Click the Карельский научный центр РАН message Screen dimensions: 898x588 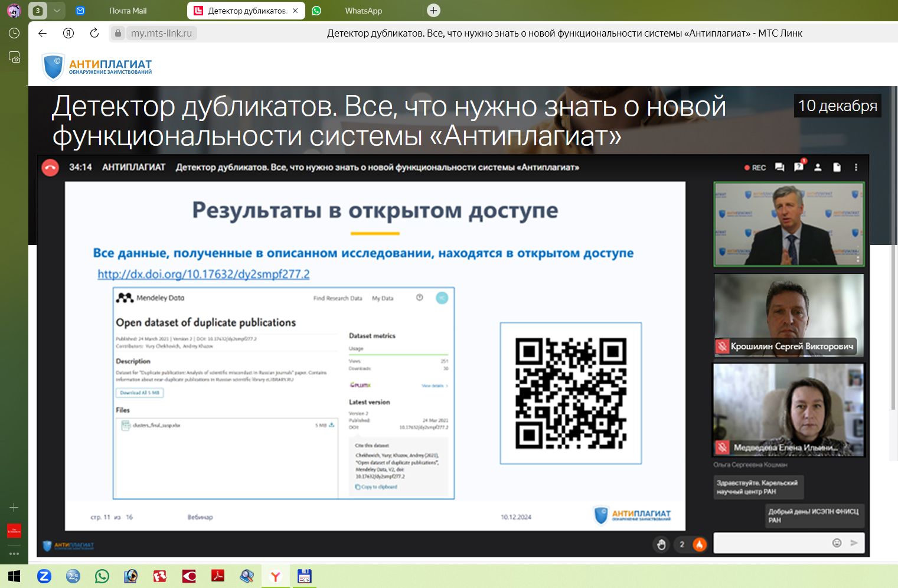coord(757,487)
